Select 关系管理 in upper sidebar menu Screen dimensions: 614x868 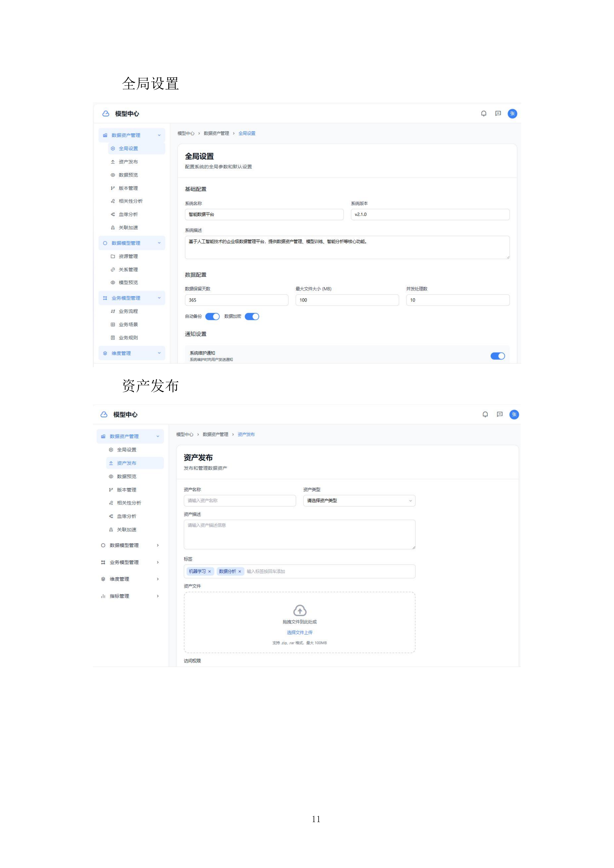[128, 269]
